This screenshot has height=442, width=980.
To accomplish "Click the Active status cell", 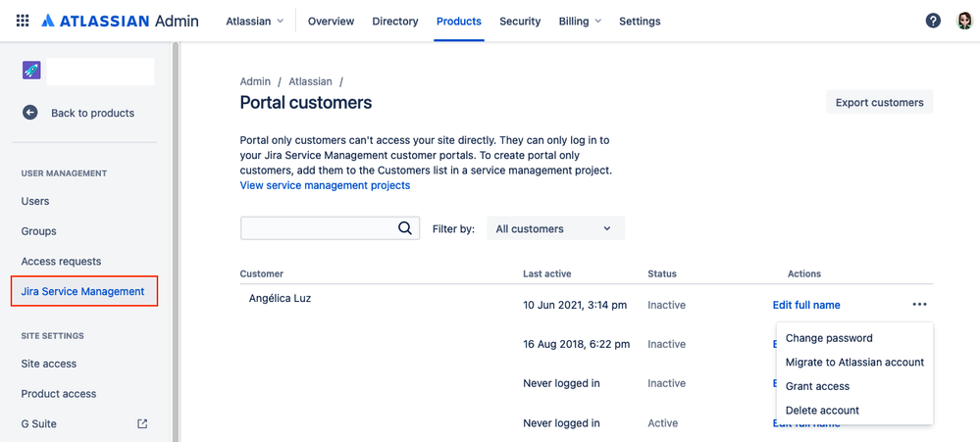I will pyautogui.click(x=662, y=423).
